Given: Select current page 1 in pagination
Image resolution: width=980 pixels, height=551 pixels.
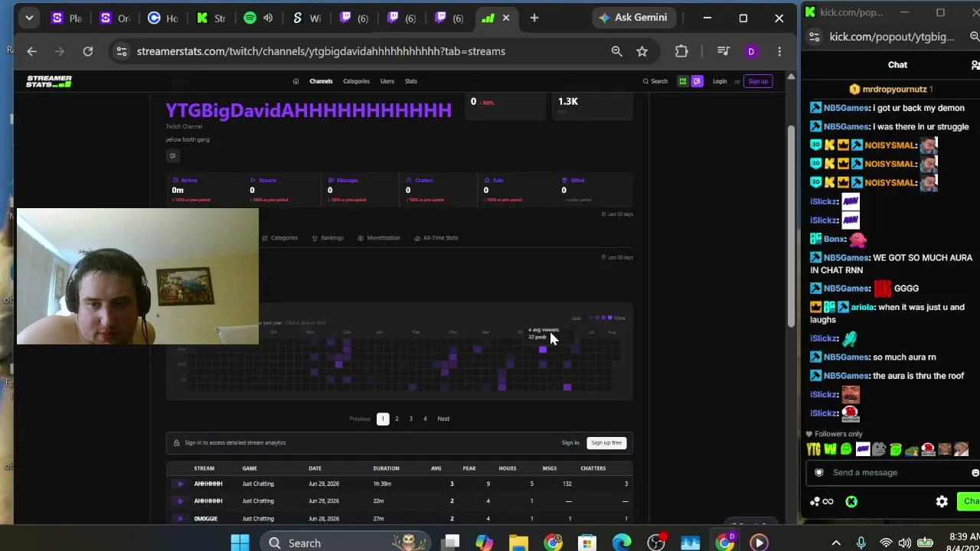Looking at the screenshot, I should tap(383, 419).
